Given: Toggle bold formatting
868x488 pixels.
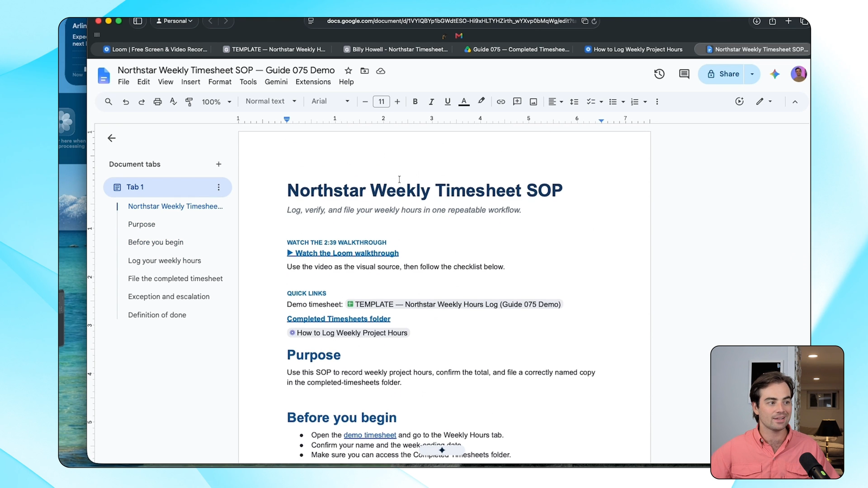Looking at the screenshot, I should pyautogui.click(x=415, y=101).
